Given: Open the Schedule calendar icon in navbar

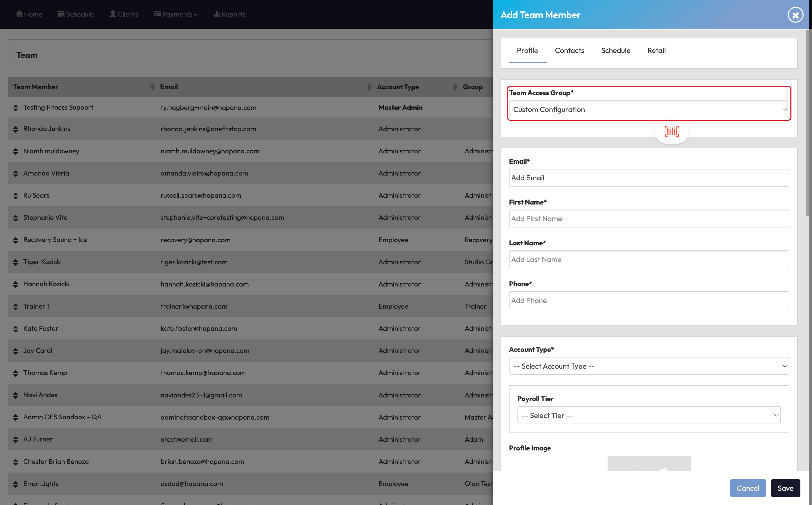Looking at the screenshot, I should pos(61,14).
